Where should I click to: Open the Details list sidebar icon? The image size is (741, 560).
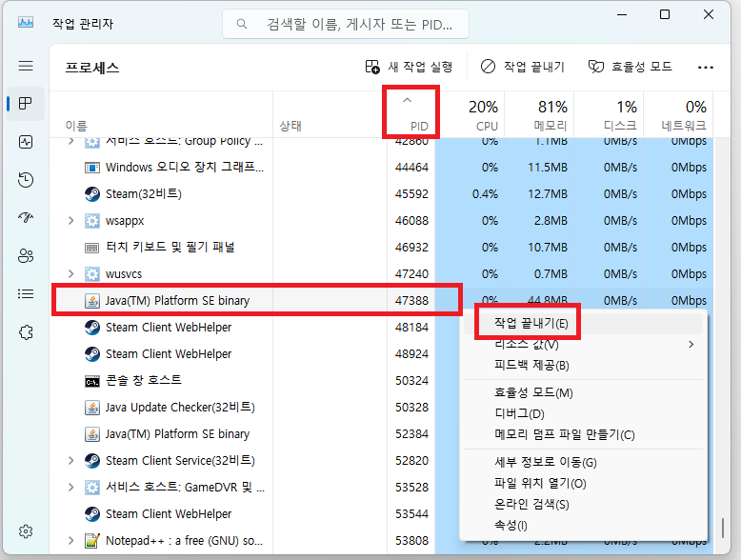(26, 294)
